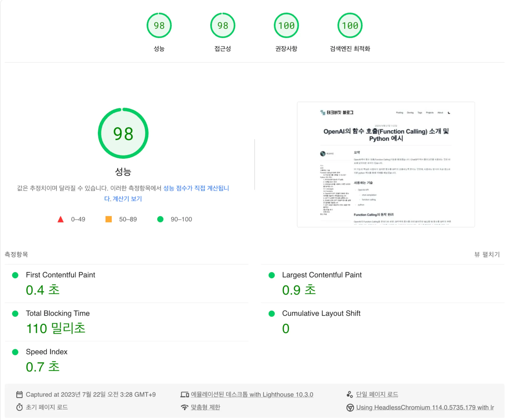Select the First Contentful Paint metric label
This screenshot has height=420, width=505.
(x=61, y=275)
